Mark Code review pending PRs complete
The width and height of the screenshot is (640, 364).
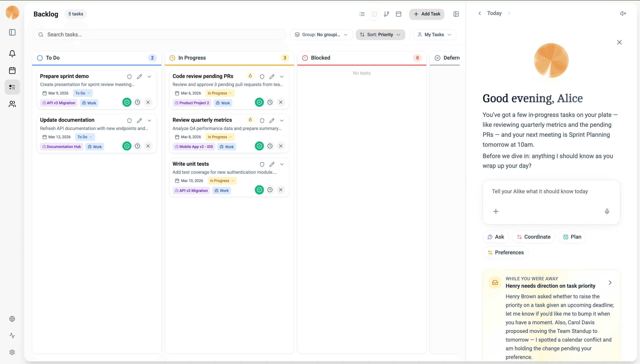point(259,102)
